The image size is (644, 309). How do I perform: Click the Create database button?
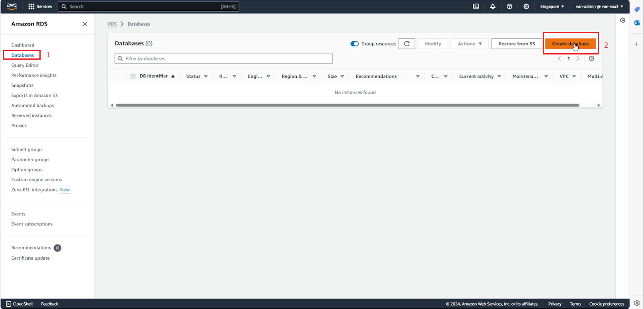tap(570, 44)
